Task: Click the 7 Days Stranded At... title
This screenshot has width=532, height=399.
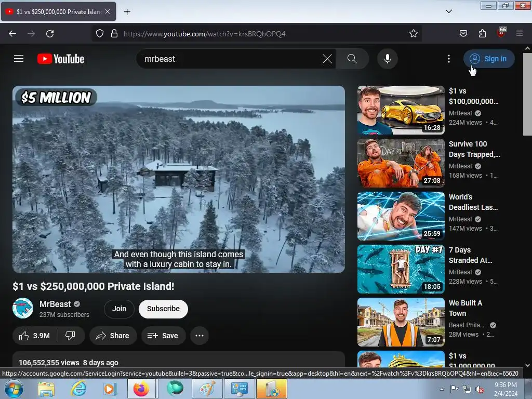Action: pos(471,255)
